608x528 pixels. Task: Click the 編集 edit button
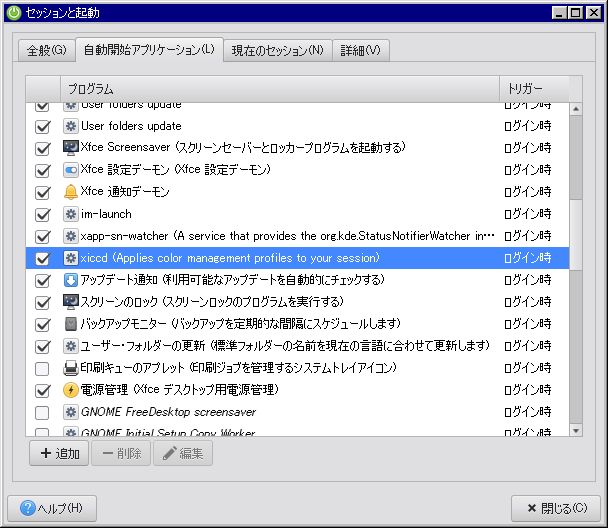(183, 453)
